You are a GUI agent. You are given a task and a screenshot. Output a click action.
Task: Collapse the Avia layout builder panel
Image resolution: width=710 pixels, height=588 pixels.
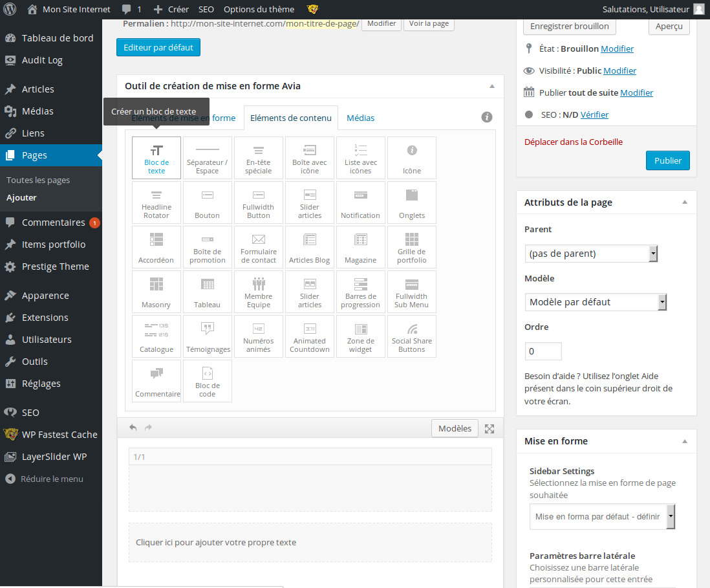(x=491, y=86)
